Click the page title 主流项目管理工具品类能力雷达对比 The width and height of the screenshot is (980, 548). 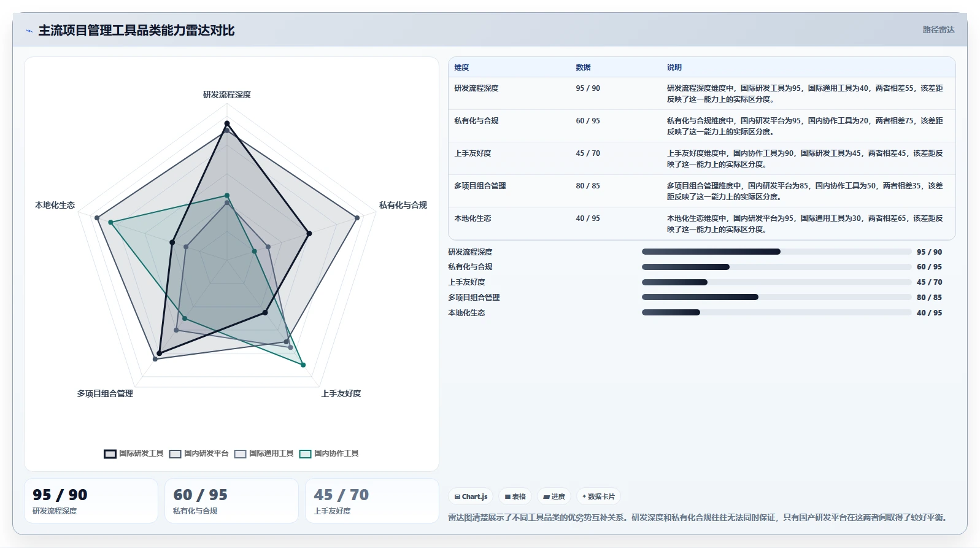tap(136, 31)
